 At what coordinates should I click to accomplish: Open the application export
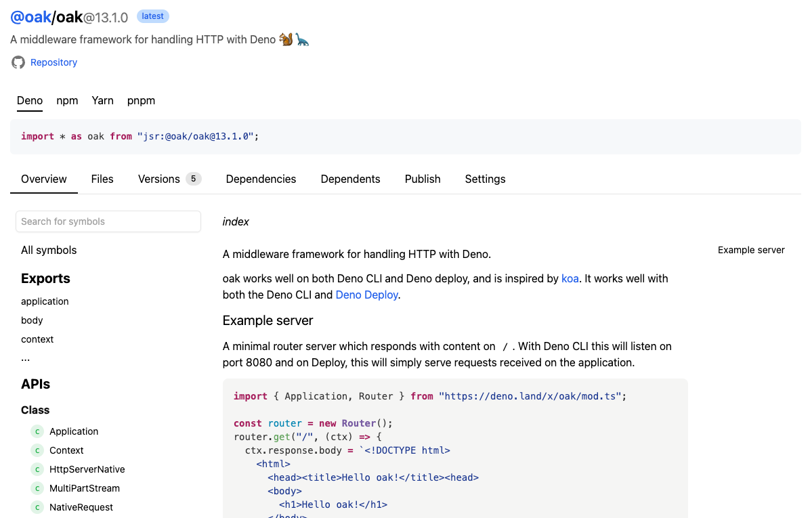(45, 301)
